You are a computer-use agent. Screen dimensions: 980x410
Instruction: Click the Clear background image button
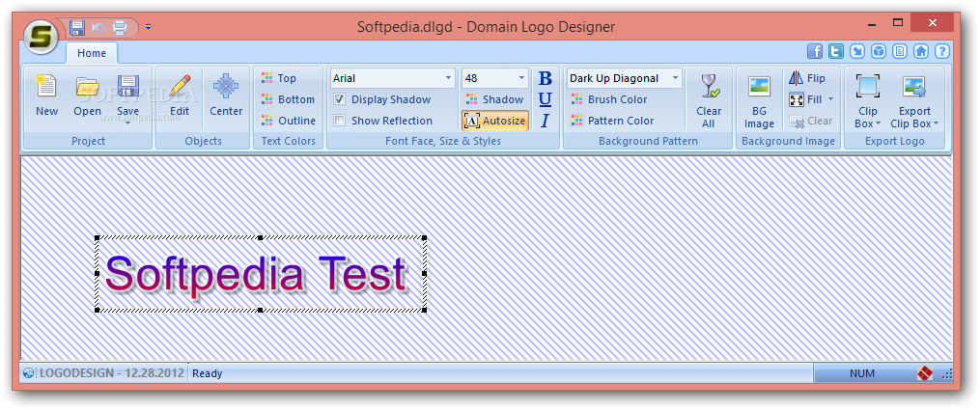pos(811,121)
